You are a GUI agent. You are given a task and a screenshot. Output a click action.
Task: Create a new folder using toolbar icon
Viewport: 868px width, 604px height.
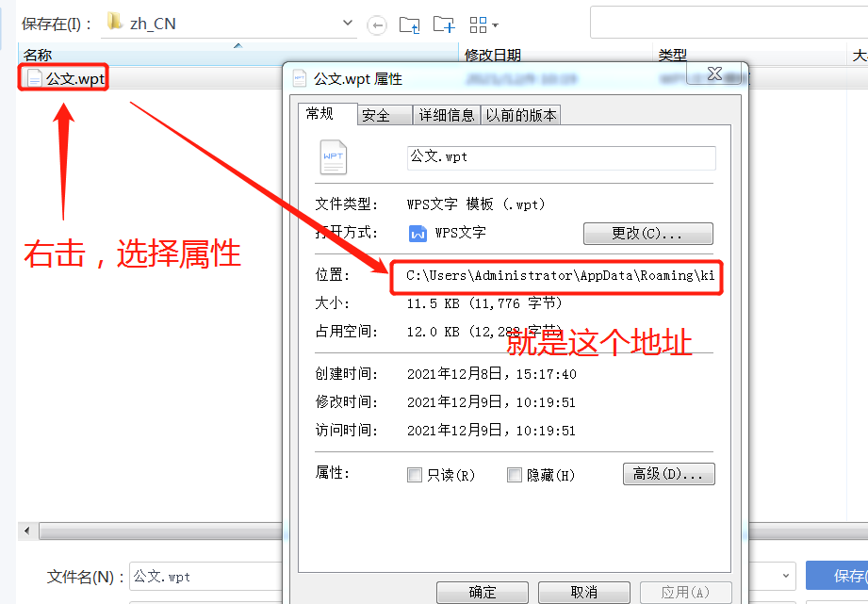click(443, 24)
